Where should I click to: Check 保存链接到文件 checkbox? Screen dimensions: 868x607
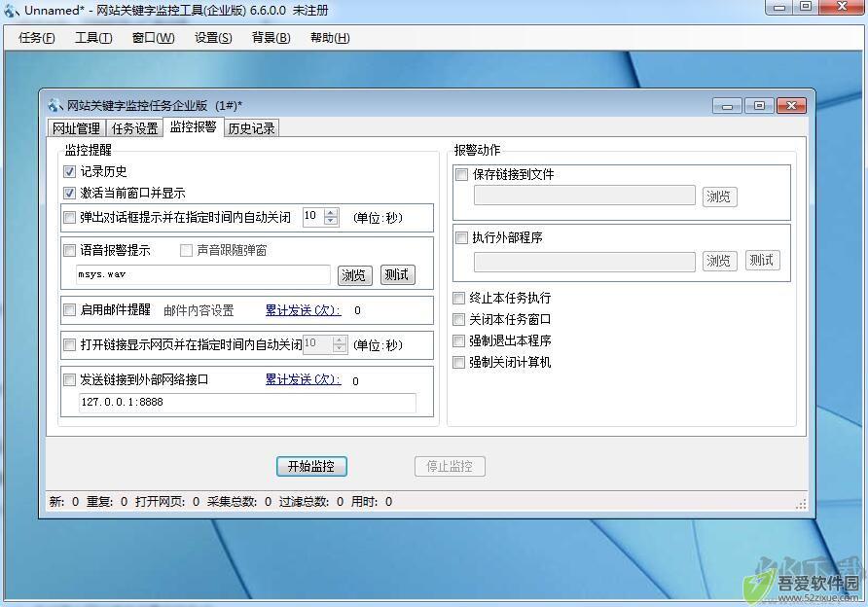[461, 175]
